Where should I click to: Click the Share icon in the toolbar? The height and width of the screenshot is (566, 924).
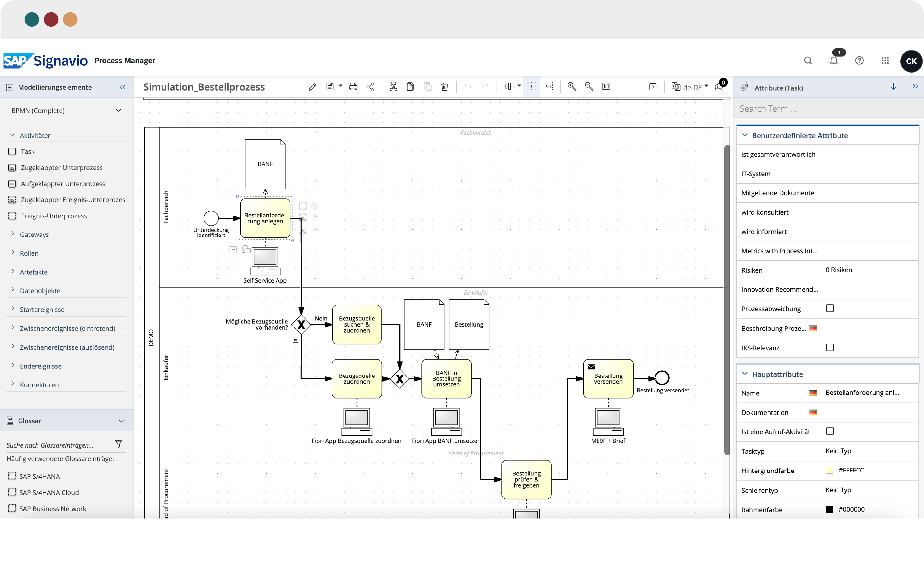pyautogui.click(x=370, y=86)
